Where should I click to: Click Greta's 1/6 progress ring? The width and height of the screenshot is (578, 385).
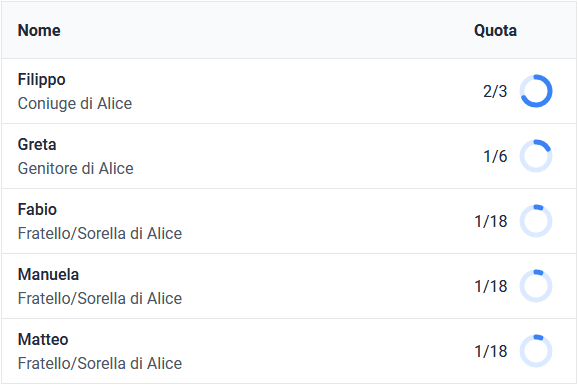(x=536, y=156)
